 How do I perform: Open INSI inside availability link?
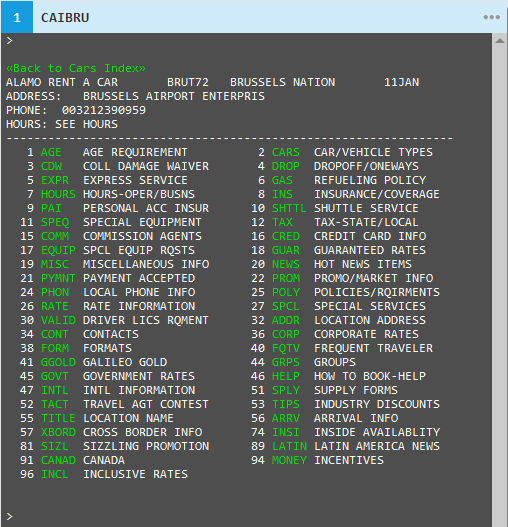point(285,432)
